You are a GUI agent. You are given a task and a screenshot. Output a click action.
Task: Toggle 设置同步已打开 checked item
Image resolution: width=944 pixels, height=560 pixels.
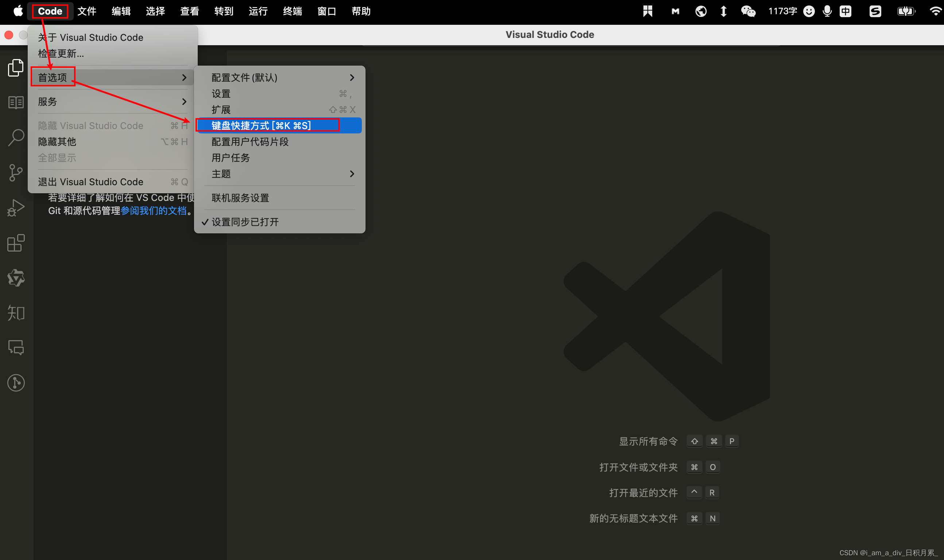(x=245, y=222)
